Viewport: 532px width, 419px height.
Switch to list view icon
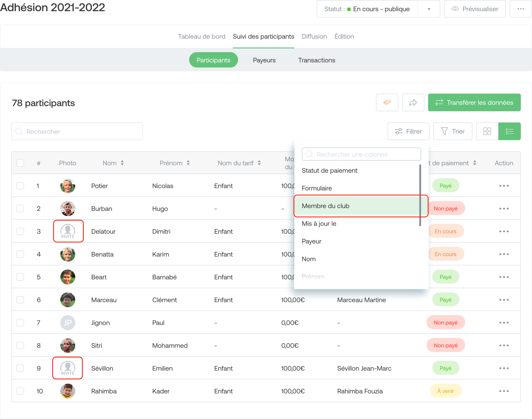[509, 131]
